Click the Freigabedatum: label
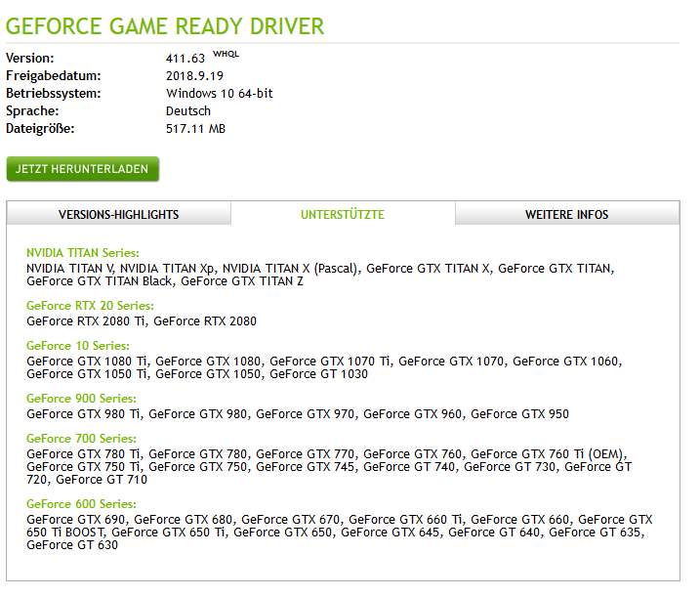The height and width of the screenshot is (597, 700). (x=54, y=76)
